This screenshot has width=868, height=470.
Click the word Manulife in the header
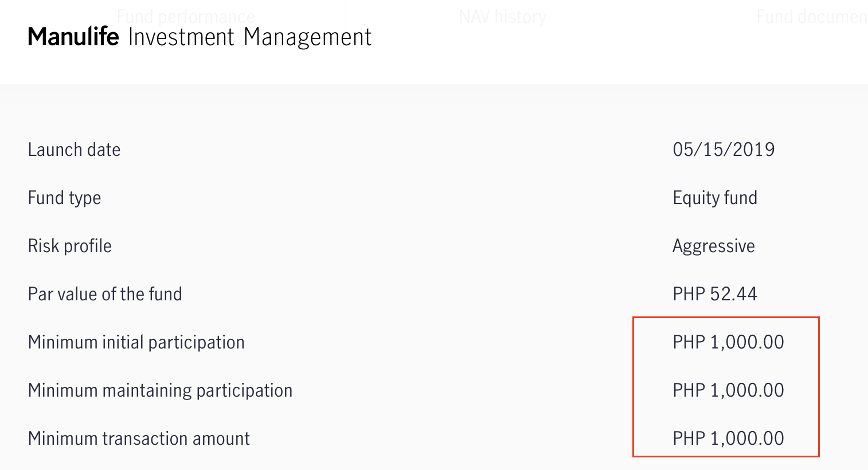coord(73,37)
